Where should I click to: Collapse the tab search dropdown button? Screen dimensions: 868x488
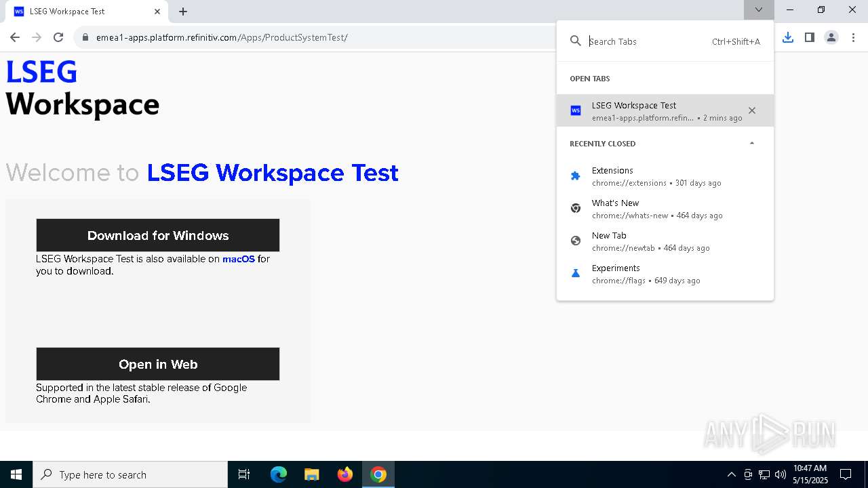(x=758, y=9)
